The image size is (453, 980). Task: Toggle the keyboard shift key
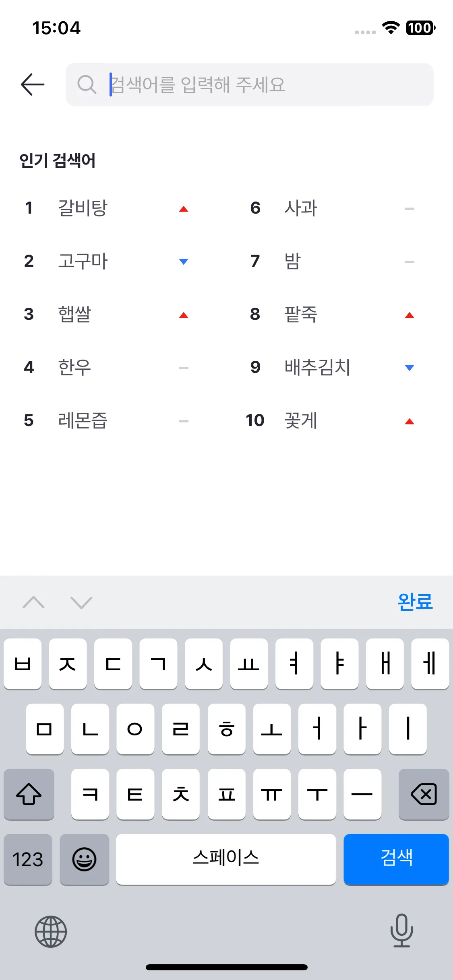pos(29,794)
